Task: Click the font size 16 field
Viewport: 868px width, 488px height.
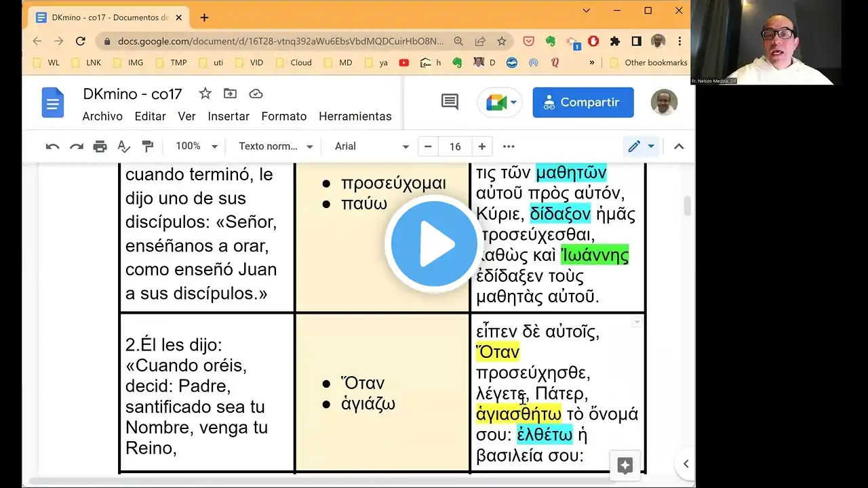Action: [x=455, y=146]
